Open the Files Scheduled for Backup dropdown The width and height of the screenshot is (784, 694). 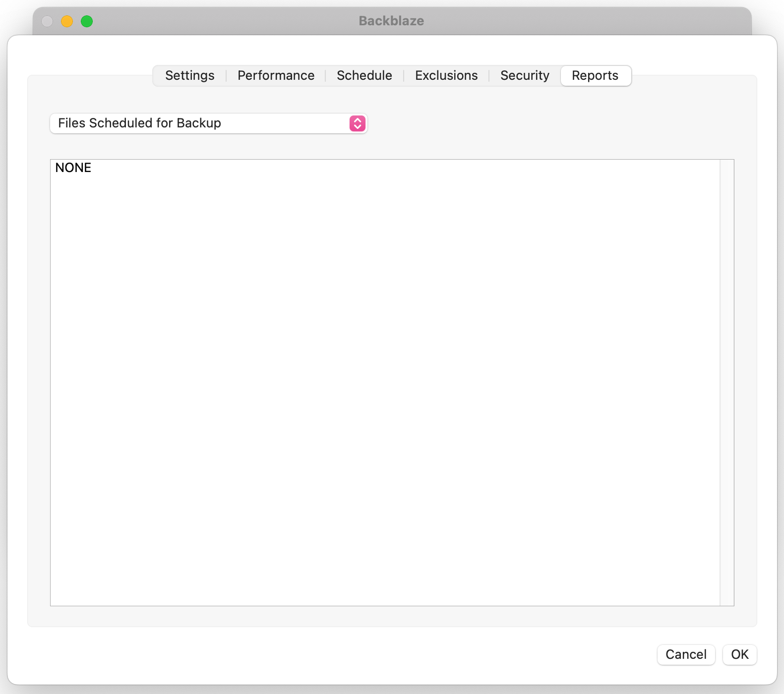(208, 123)
